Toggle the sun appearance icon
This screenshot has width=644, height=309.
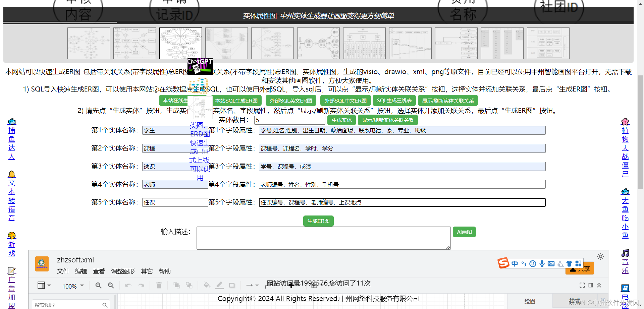(x=600, y=256)
